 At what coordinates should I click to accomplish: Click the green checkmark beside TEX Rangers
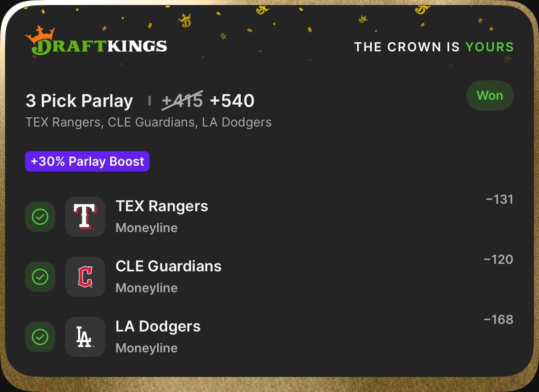pyautogui.click(x=40, y=217)
